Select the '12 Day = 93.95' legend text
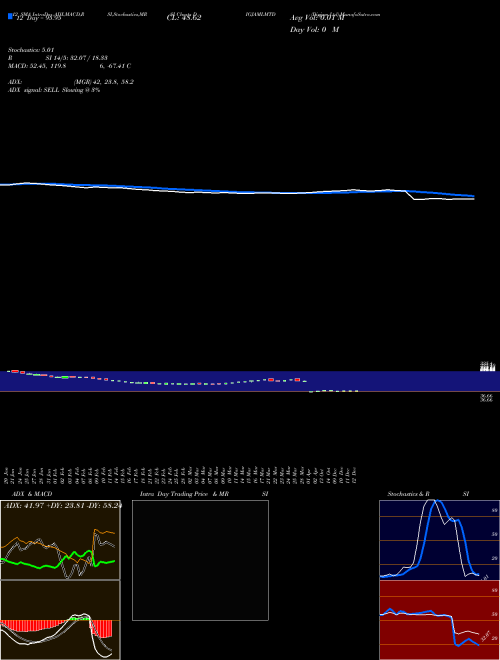 [x=37, y=18]
